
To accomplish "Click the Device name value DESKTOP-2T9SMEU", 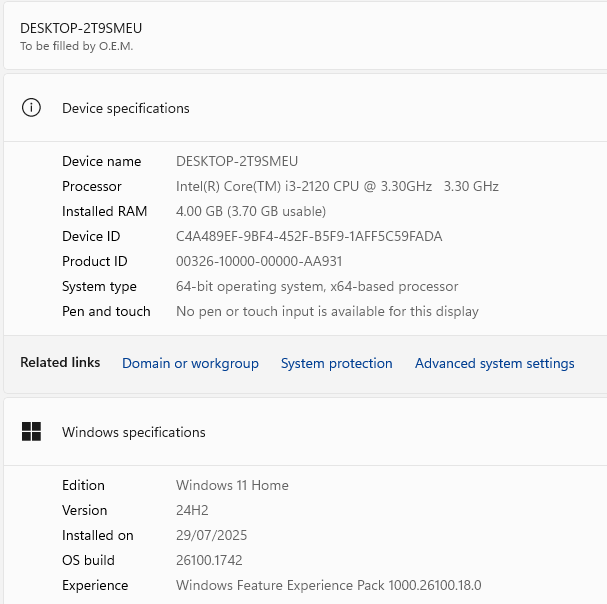I will (237, 161).
